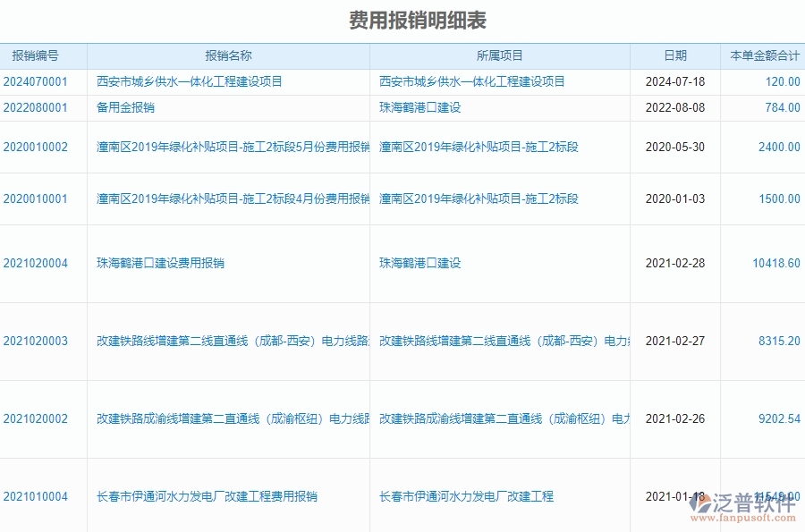Sort by the 报销编号 column header

(x=36, y=55)
